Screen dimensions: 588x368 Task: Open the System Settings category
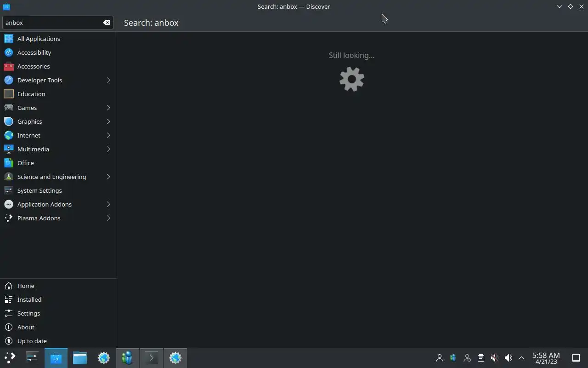tap(58, 190)
